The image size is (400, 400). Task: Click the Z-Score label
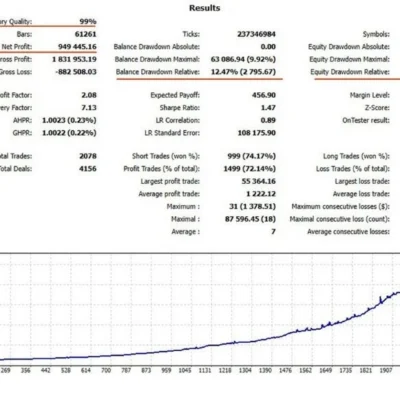click(x=377, y=108)
